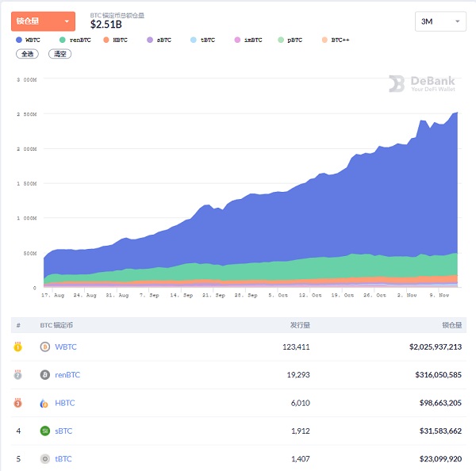Open the WBTC link in table
This screenshot has width=476, height=471.
click(66, 347)
